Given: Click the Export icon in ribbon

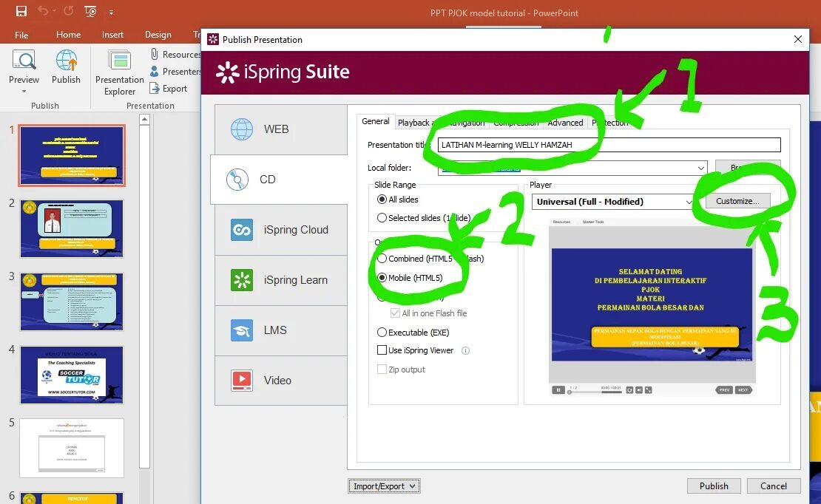Looking at the screenshot, I should pyautogui.click(x=155, y=89).
